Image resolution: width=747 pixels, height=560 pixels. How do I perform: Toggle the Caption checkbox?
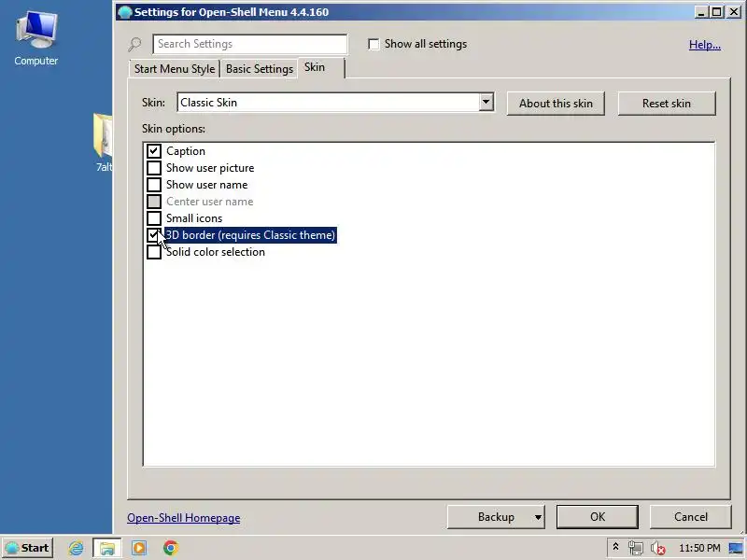[153, 151]
